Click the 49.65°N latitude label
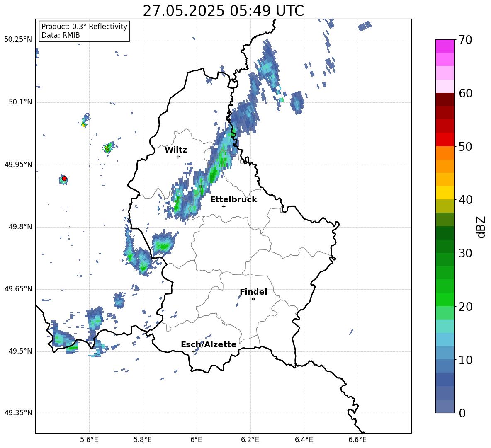 tap(18, 289)
